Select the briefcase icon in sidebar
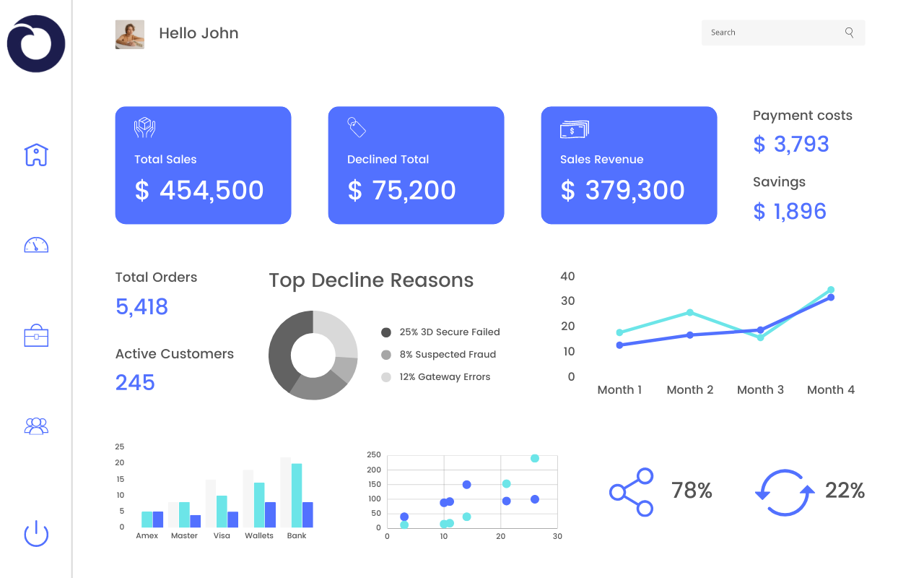924x578 pixels. coord(36,336)
